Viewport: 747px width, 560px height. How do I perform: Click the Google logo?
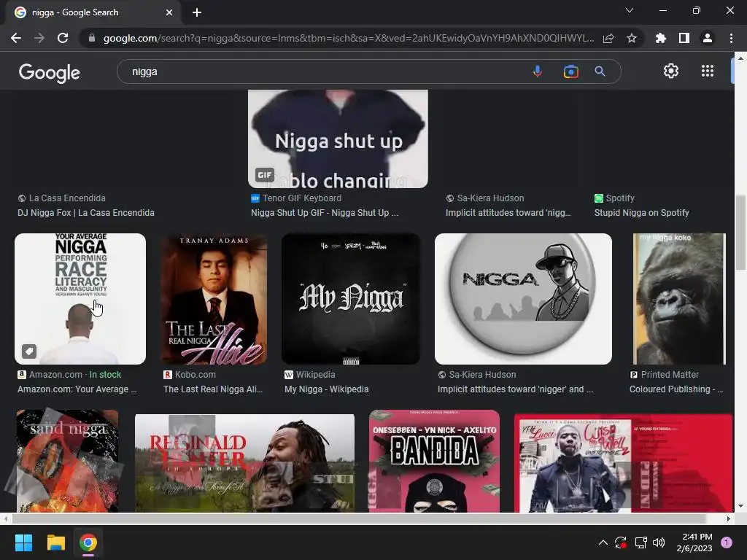click(x=50, y=73)
